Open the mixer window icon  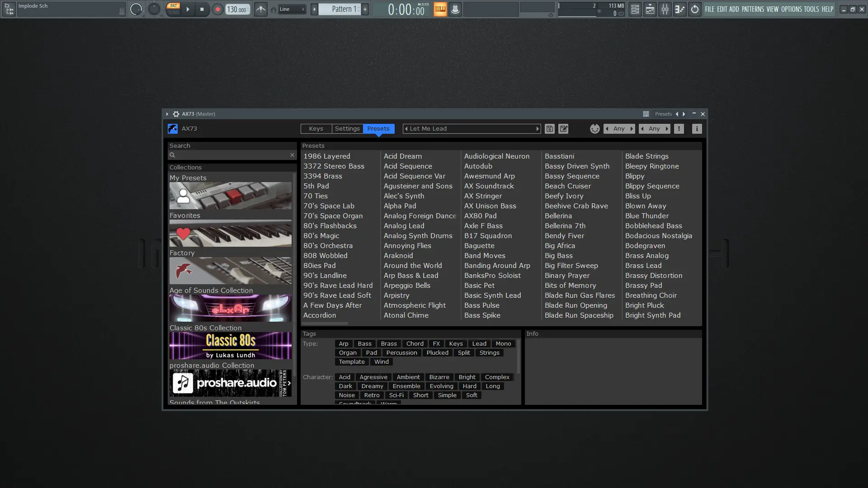tap(665, 9)
